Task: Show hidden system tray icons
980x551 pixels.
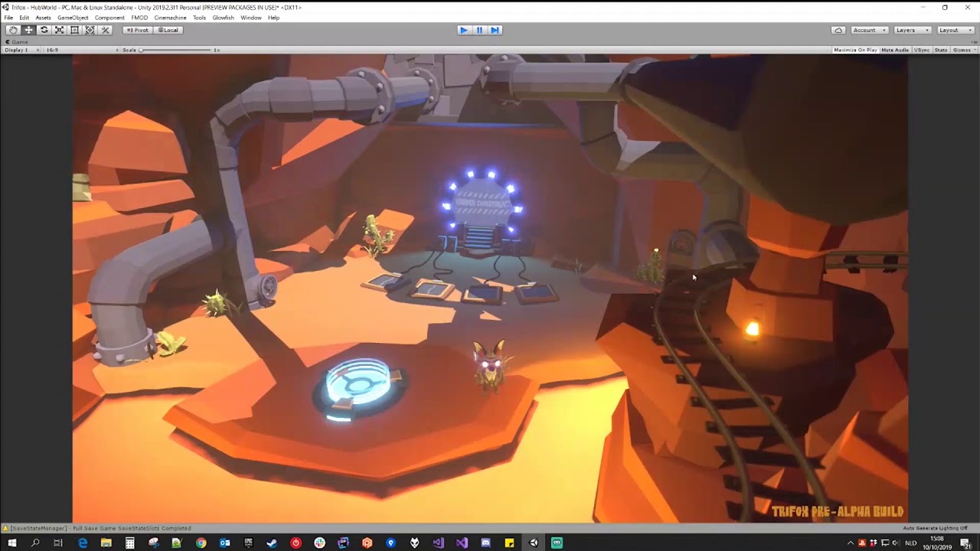Action: (x=850, y=543)
